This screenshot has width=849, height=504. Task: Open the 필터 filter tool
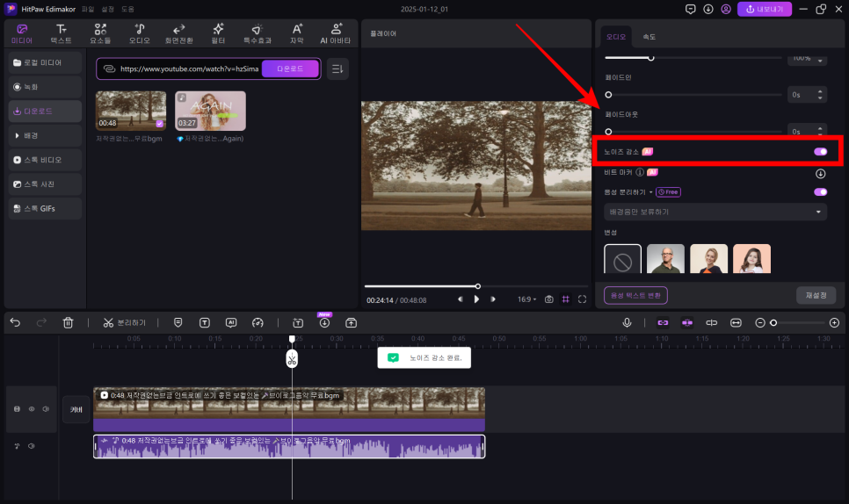(x=218, y=33)
